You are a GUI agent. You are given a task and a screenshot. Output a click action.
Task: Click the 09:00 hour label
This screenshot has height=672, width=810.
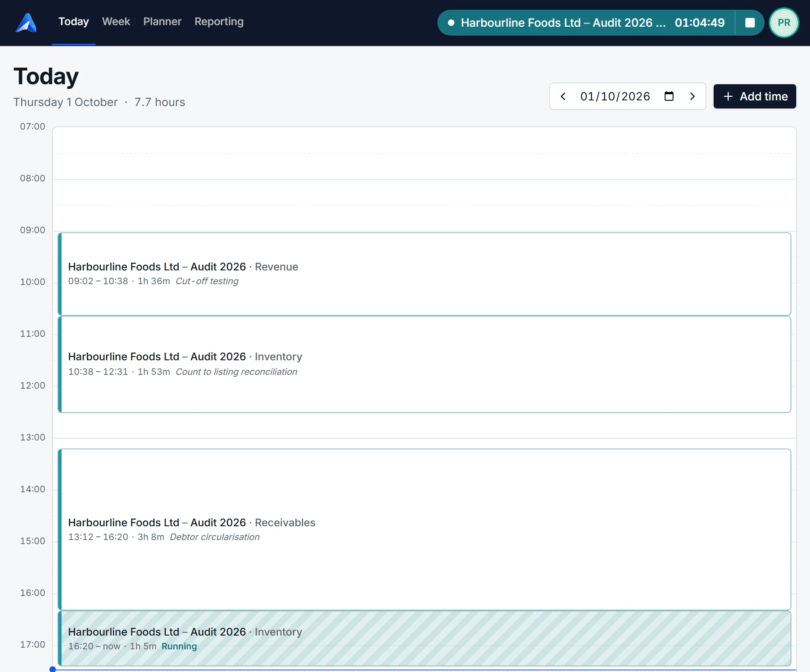(x=32, y=230)
